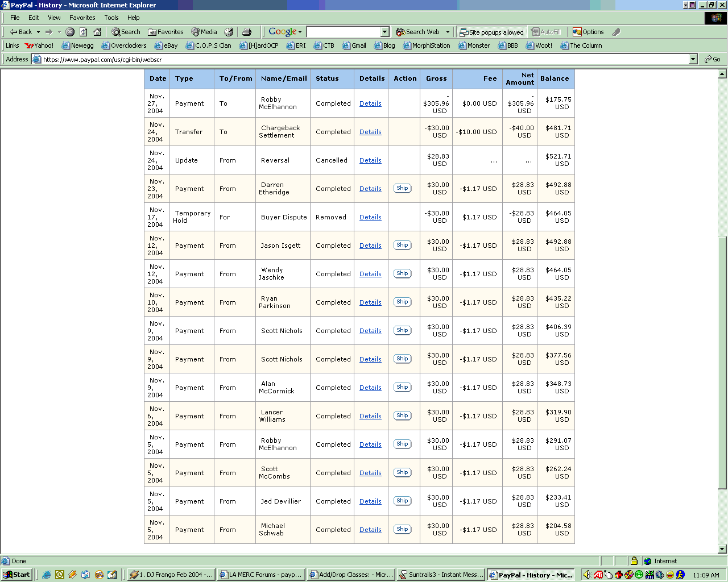
Task: Click the vertical scrollbar thumb
Action: click(722, 362)
